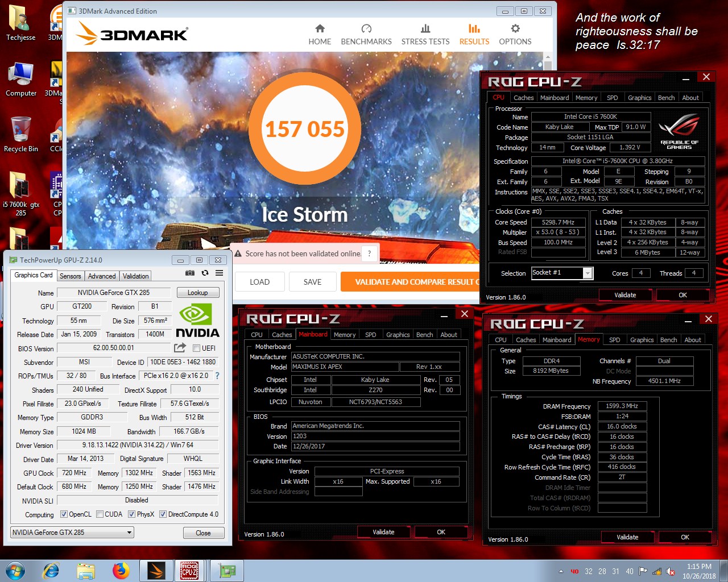This screenshot has width=728, height=582.
Task: Click OK in the top CPU-Z window
Action: 682,295
